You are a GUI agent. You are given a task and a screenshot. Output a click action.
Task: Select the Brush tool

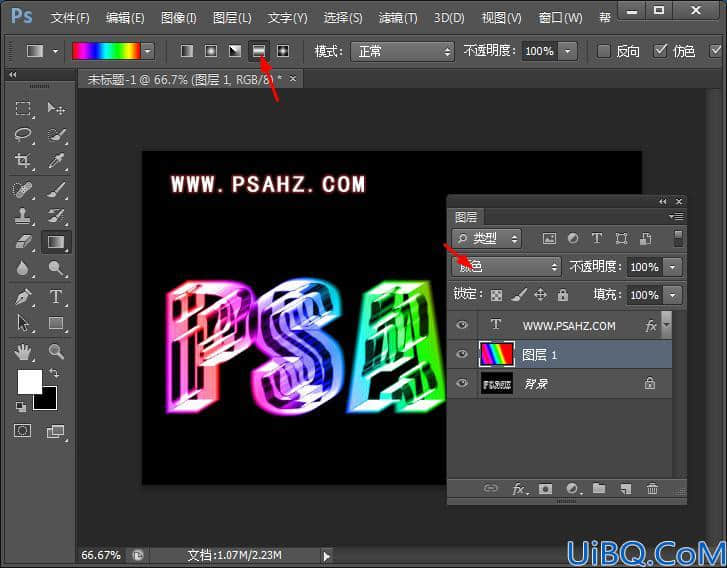56,190
